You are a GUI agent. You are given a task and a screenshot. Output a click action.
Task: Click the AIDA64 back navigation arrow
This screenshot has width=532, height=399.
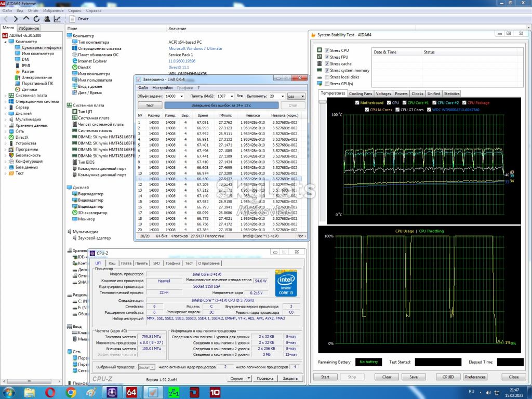point(6,19)
